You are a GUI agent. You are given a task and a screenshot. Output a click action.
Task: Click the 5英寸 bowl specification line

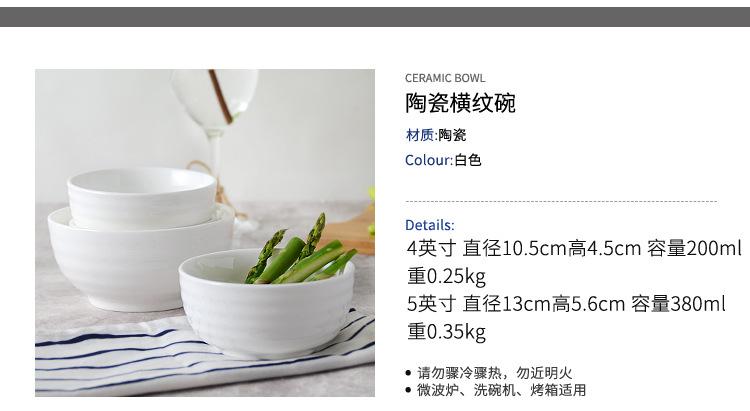566,304
